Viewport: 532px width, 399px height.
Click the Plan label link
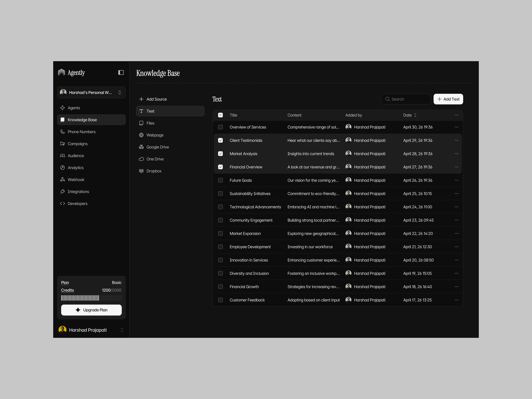click(65, 283)
